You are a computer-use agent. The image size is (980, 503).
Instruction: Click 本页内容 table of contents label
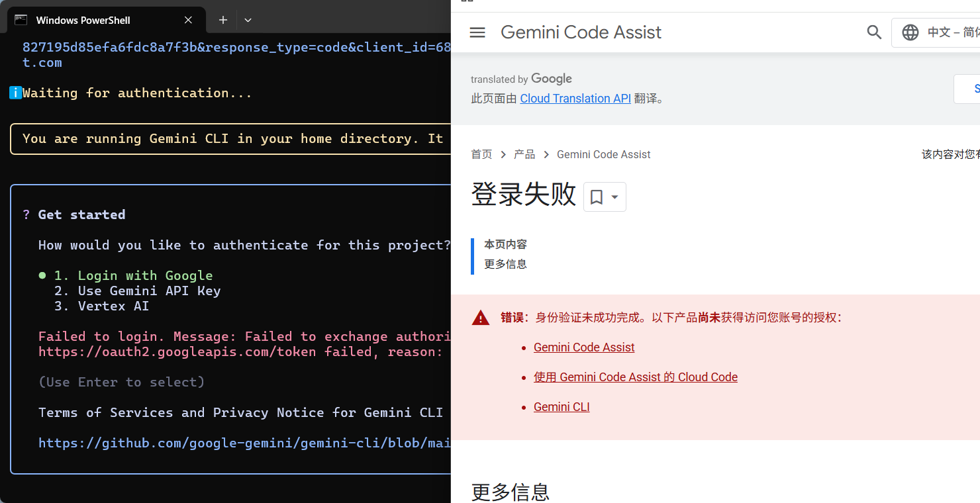pyautogui.click(x=505, y=244)
